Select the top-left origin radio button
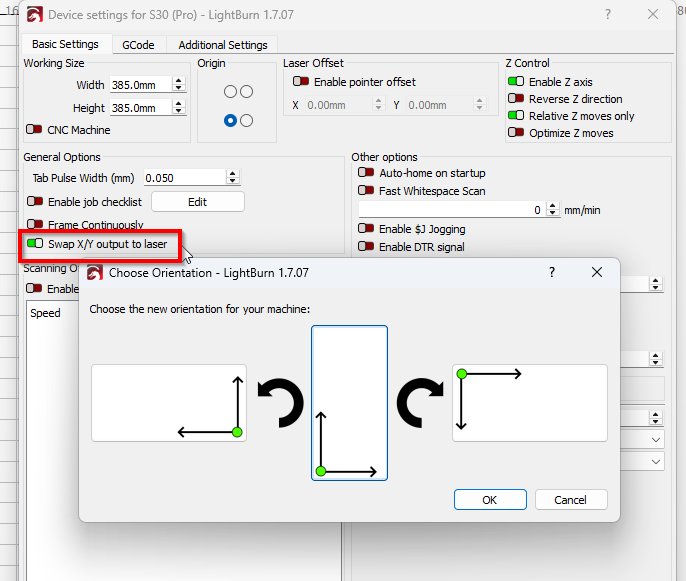 click(230, 91)
